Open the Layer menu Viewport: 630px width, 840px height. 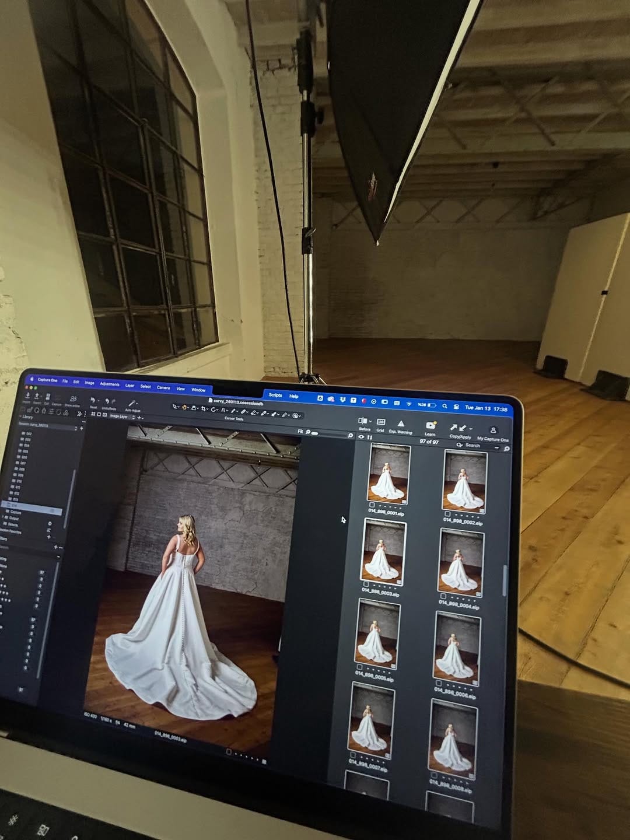tap(129, 385)
